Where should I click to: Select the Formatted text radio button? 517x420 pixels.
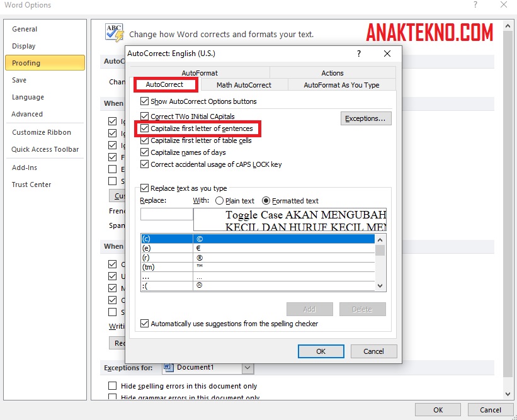click(x=266, y=201)
